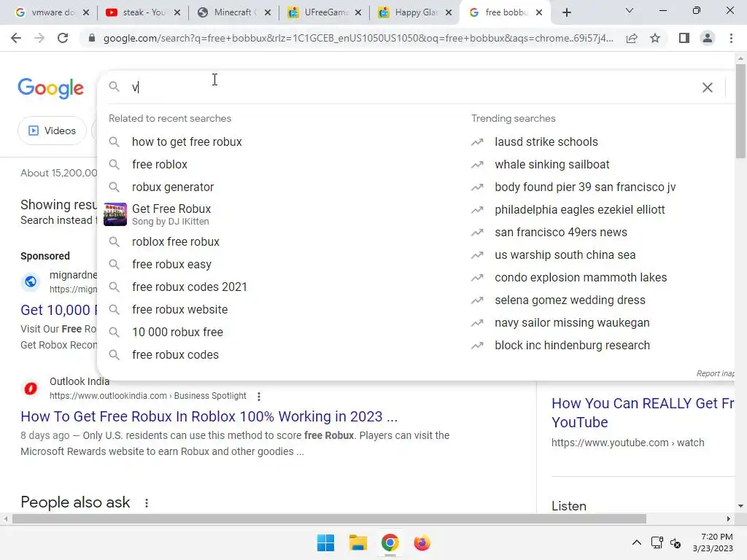The height and width of the screenshot is (560, 747).
Task: Launch Firefox from the taskbar
Action: 422,542
